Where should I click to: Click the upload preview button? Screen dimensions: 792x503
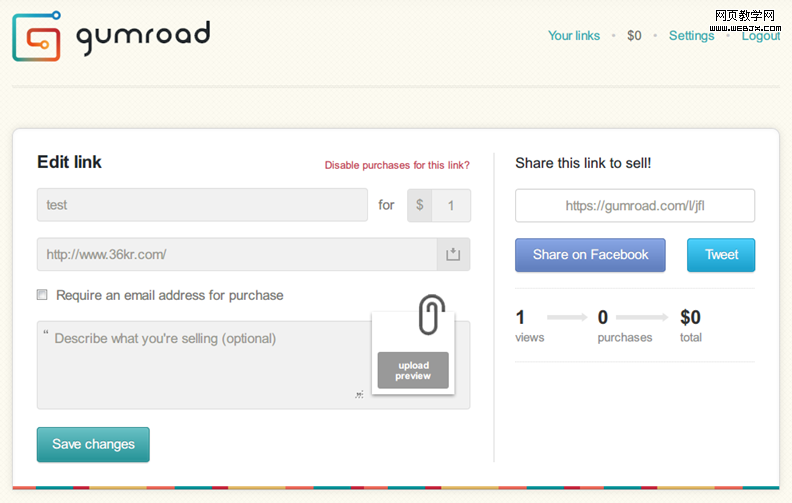413,370
